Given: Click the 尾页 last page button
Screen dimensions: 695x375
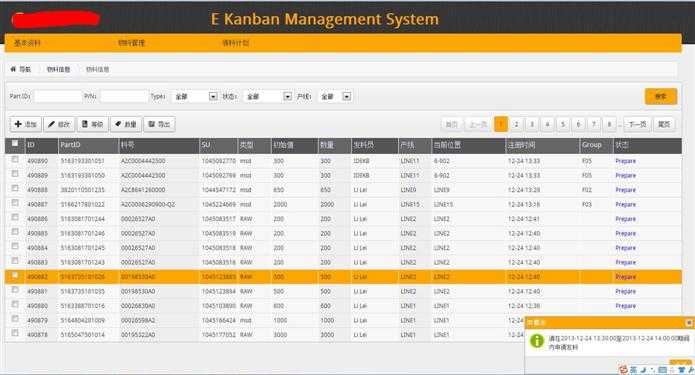Looking at the screenshot, I should 664,124.
